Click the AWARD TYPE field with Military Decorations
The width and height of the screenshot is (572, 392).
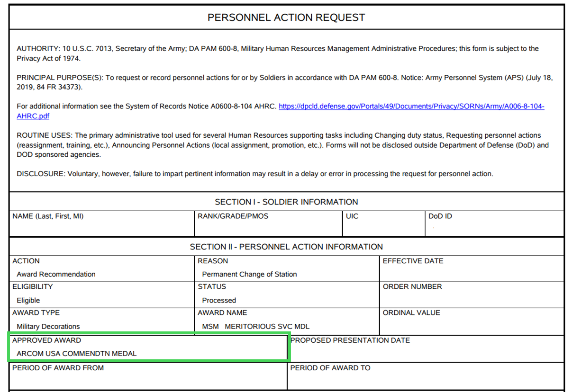tap(102, 321)
